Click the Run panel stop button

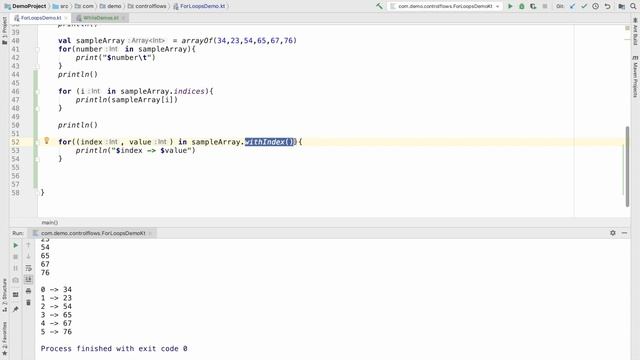pos(16,257)
